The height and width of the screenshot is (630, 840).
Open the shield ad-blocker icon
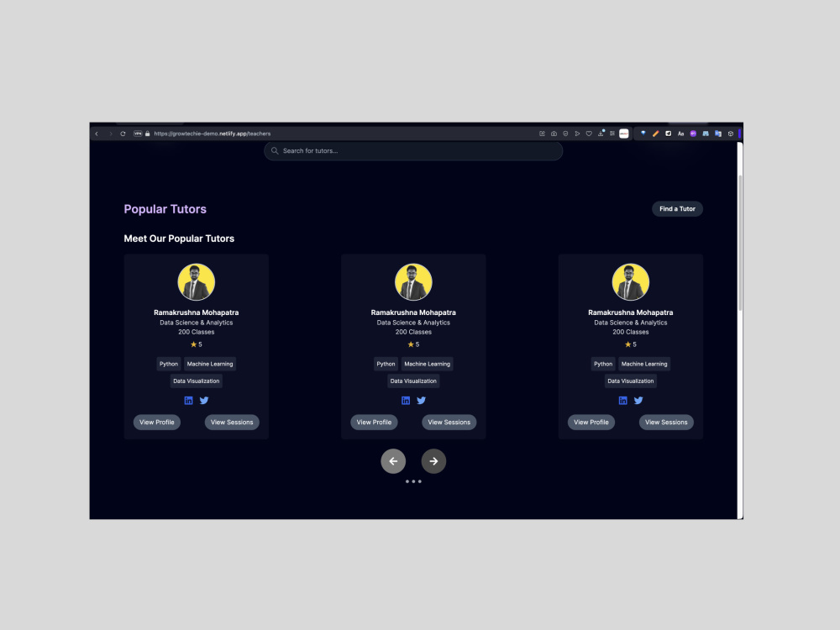click(565, 134)
